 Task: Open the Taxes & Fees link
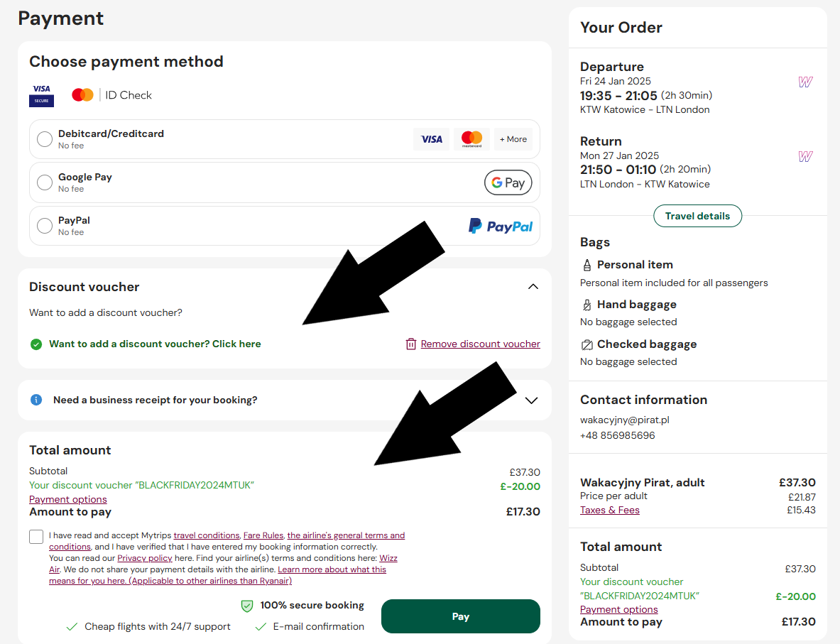tap(610, 510)
